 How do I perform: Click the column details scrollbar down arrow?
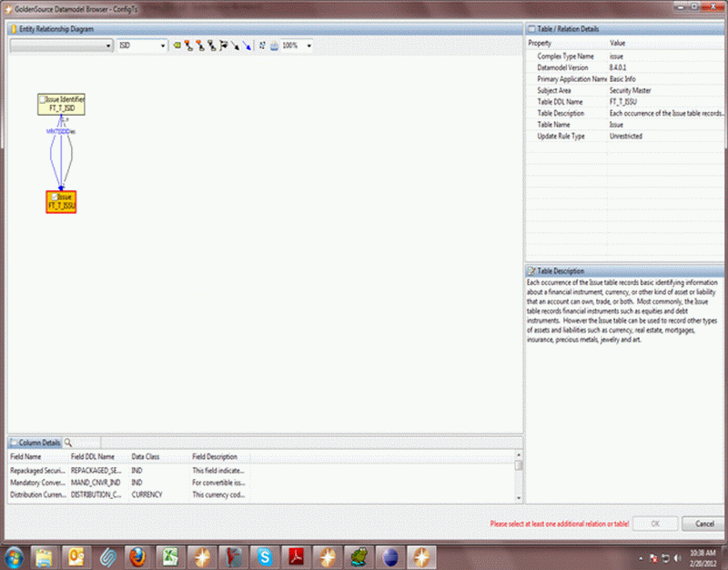click(x=519, y=497)
